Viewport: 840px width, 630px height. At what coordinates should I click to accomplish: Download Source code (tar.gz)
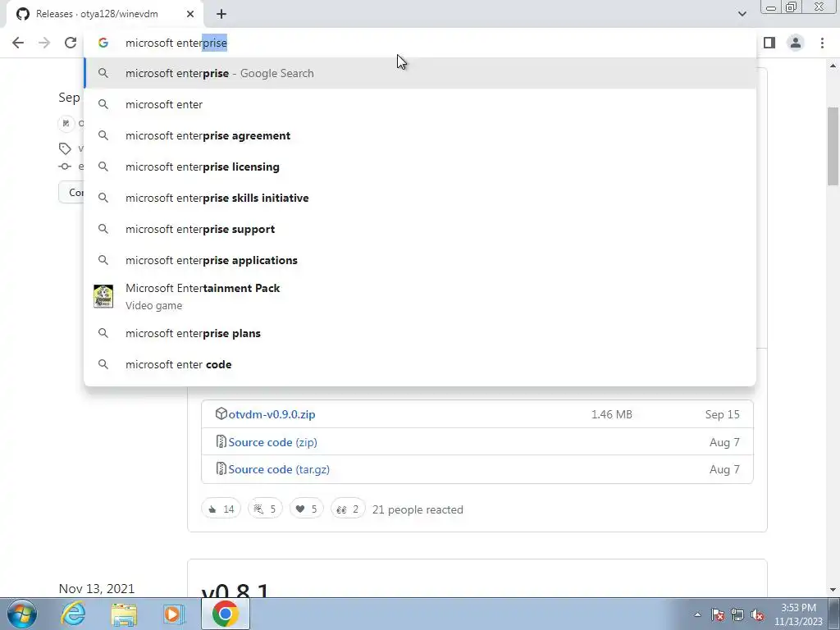click(x=279, y=469)
